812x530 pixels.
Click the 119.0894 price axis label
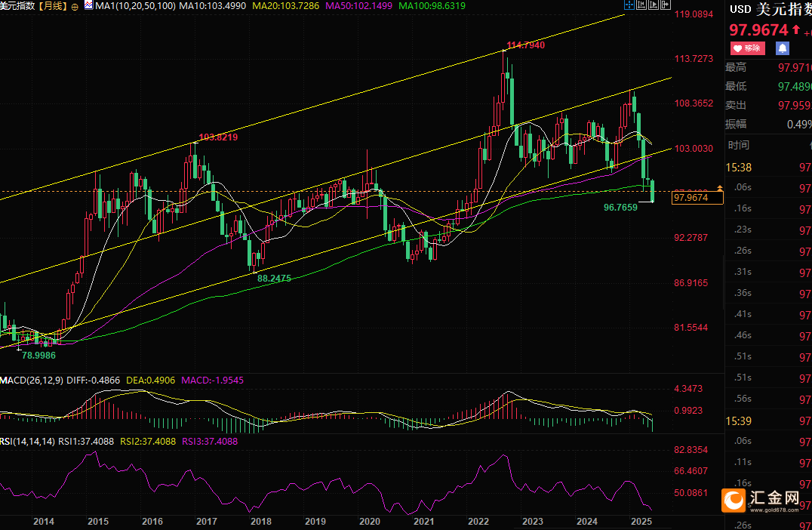694,14
